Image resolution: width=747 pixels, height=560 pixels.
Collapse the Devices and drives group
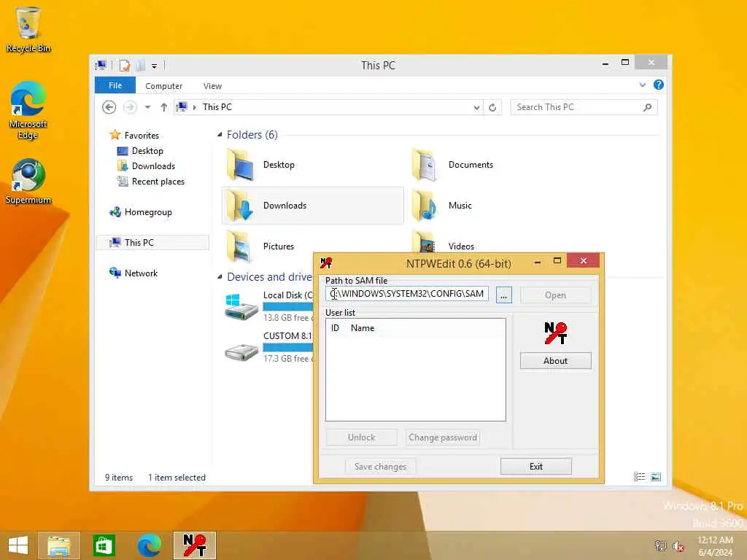click(220, 276)
